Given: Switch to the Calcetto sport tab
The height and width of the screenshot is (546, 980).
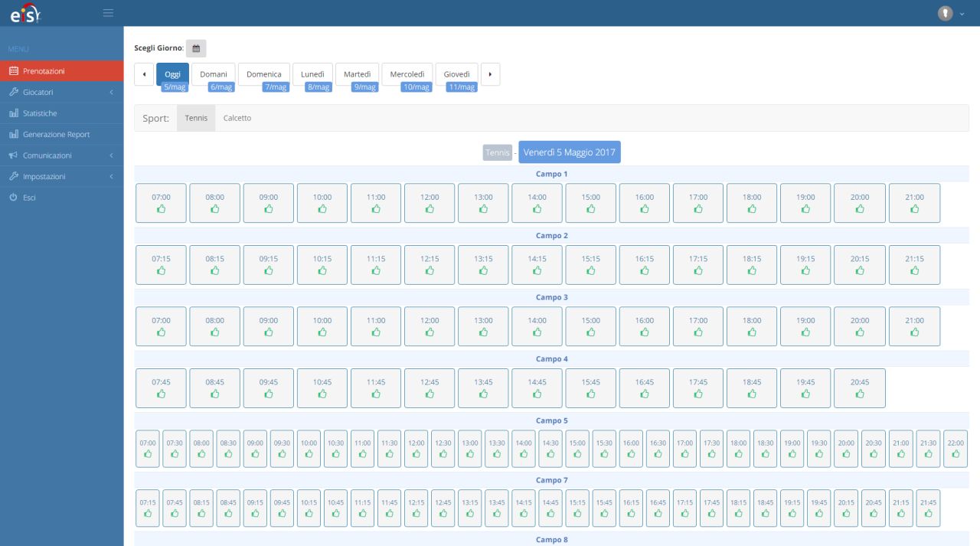Looking at the screenshot, I should click(237, 118).
